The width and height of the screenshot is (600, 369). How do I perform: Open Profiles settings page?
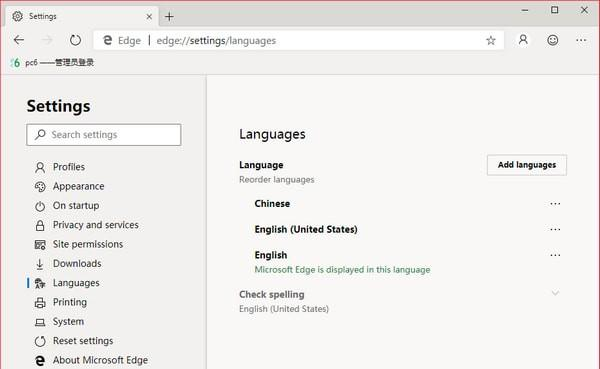tap(69, 167)
